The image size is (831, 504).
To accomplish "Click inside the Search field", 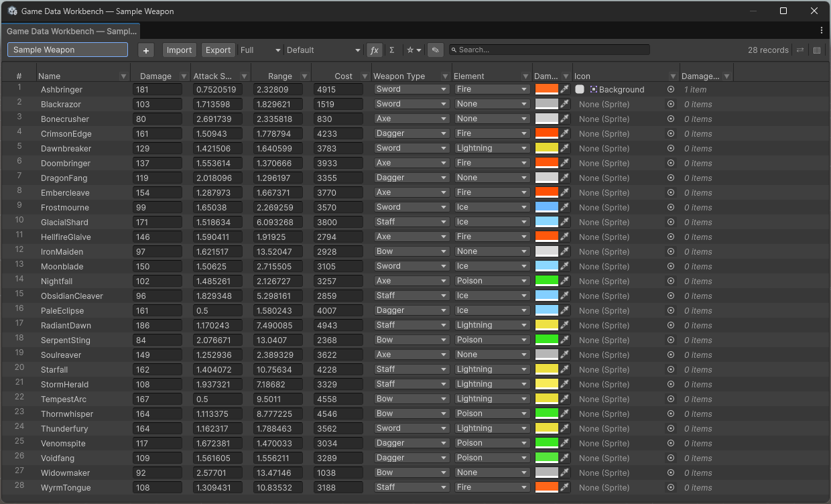I will coord(550,50).
